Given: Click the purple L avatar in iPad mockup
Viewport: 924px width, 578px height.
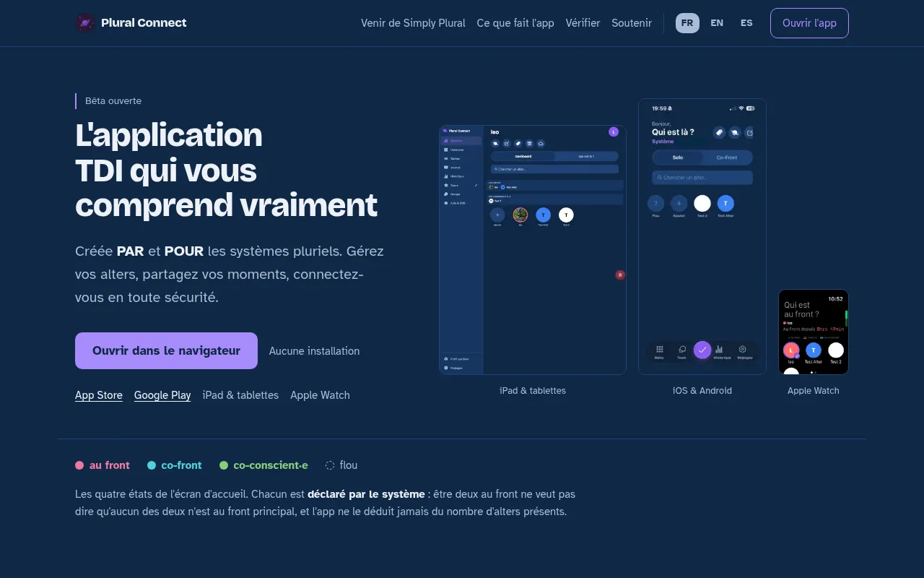Looking at the screenshot, I should coord(614,131).
